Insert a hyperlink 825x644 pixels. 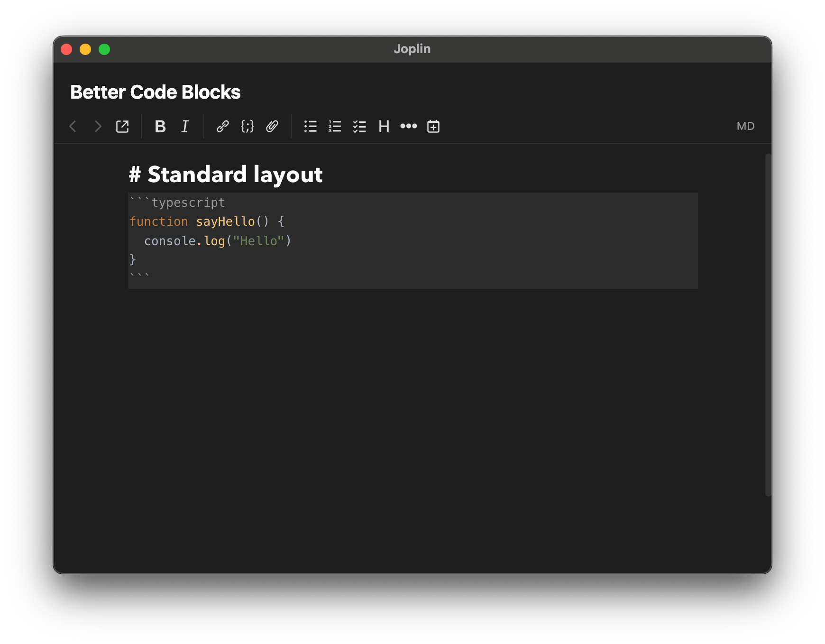pyautogui.click(x=223, y=126)
